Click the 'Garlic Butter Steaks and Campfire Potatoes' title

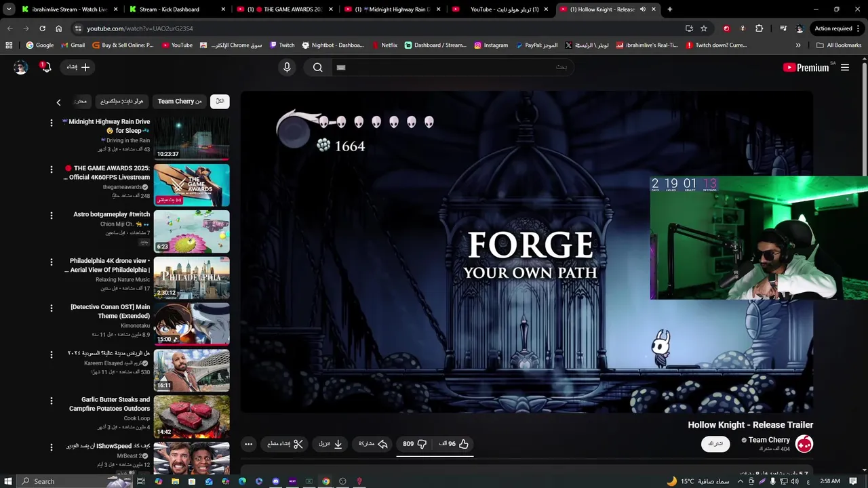[x=109, y=404]
